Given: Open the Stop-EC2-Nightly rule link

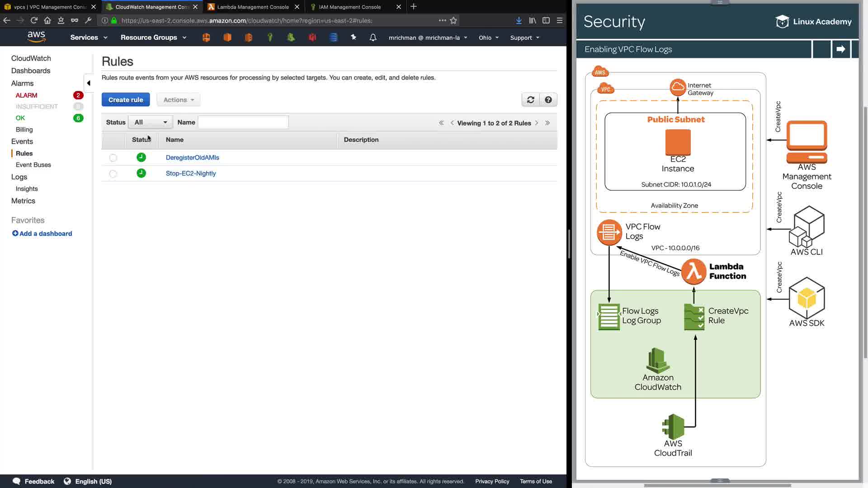Looking at the screenshot, I should coord(191,174).
